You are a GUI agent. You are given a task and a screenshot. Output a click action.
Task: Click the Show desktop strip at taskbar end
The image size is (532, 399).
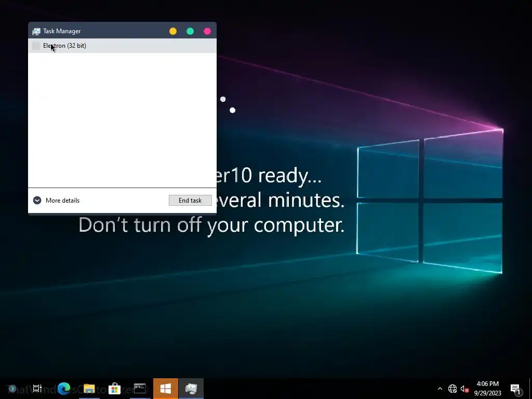pyautogui.click(x=530, y=389)
